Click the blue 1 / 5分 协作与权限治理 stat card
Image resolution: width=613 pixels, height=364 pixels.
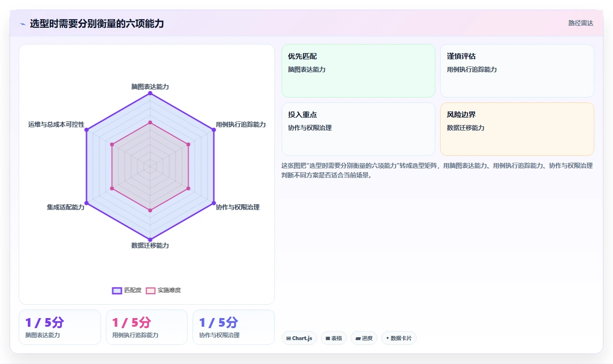pyautogui.click(x=234, y=327)
